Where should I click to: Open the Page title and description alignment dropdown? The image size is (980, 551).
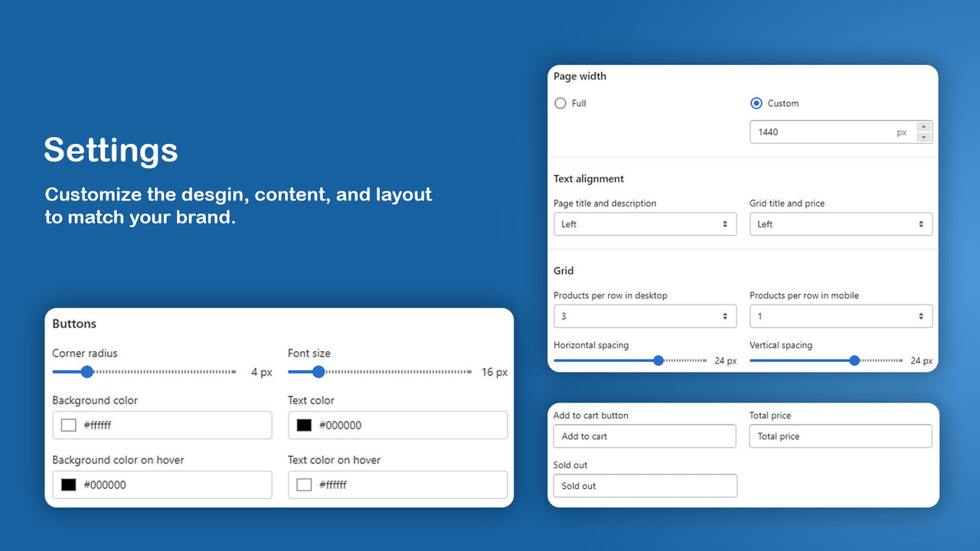(645, 223)
